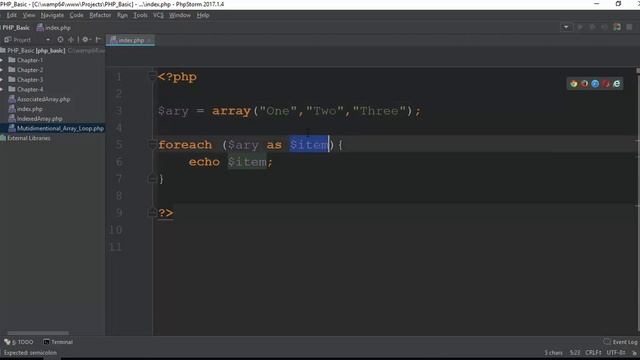This screenshot has height=360, width=640.
Task: Open the Window menu
Action: (180, 15)
